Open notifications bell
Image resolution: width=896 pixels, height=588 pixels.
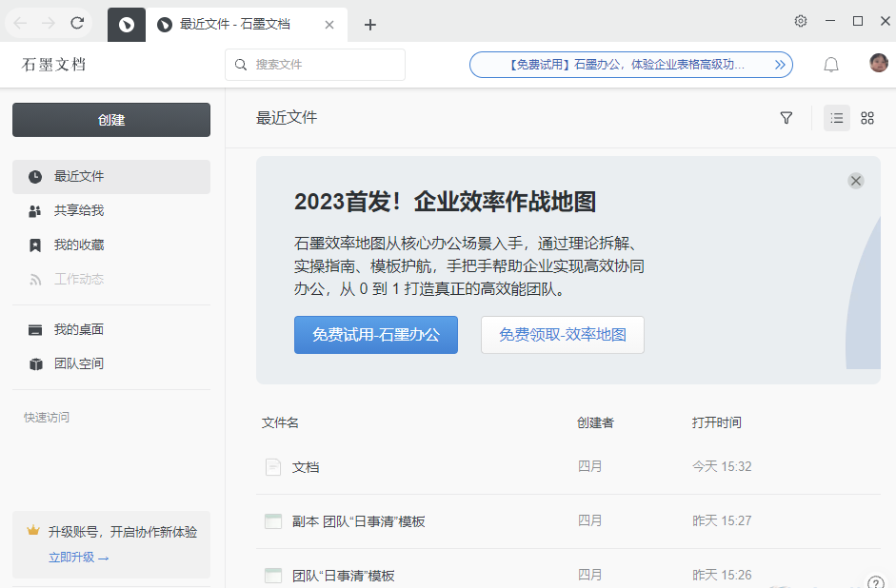pos(831,65)
